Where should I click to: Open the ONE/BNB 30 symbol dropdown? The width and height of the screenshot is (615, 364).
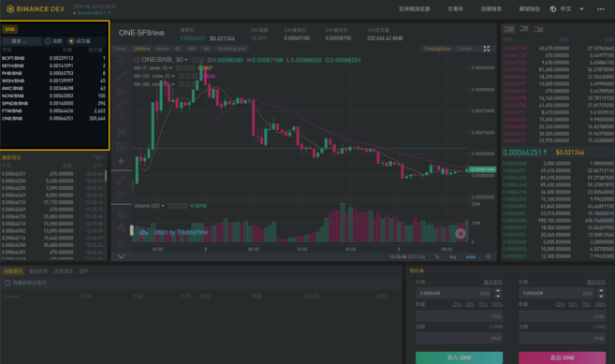tap(186, 60)
